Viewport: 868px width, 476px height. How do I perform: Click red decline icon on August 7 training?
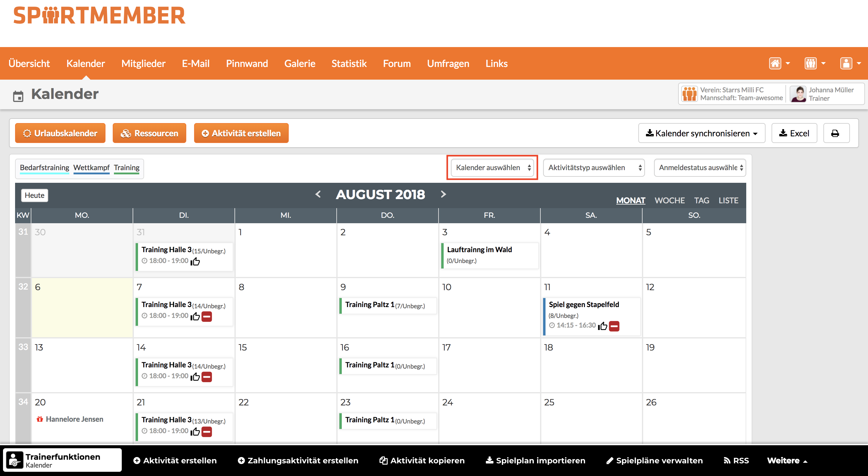click(x=207, y=316)
